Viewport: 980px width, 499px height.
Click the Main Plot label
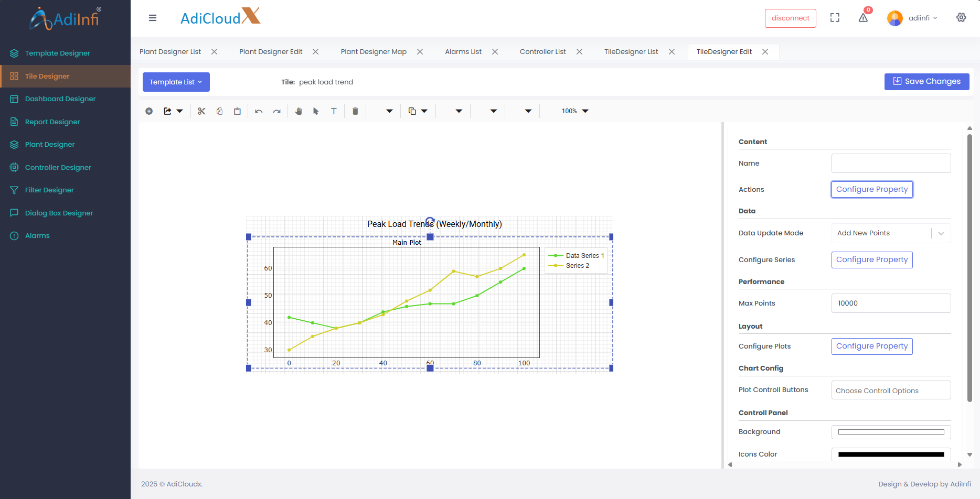407,242
